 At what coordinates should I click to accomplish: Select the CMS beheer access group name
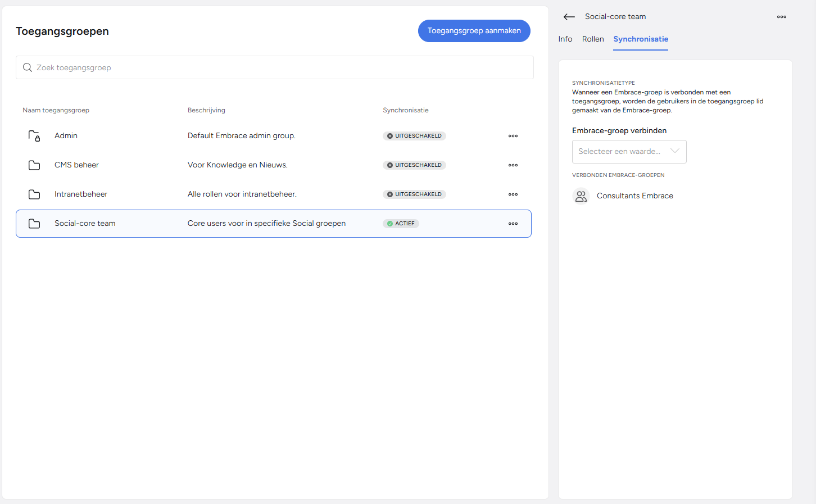point(76,165)
